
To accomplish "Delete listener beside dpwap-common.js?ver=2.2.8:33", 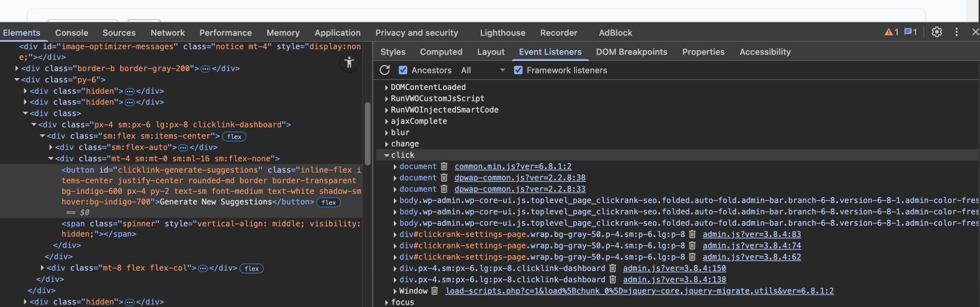I will tap(444, 189).
